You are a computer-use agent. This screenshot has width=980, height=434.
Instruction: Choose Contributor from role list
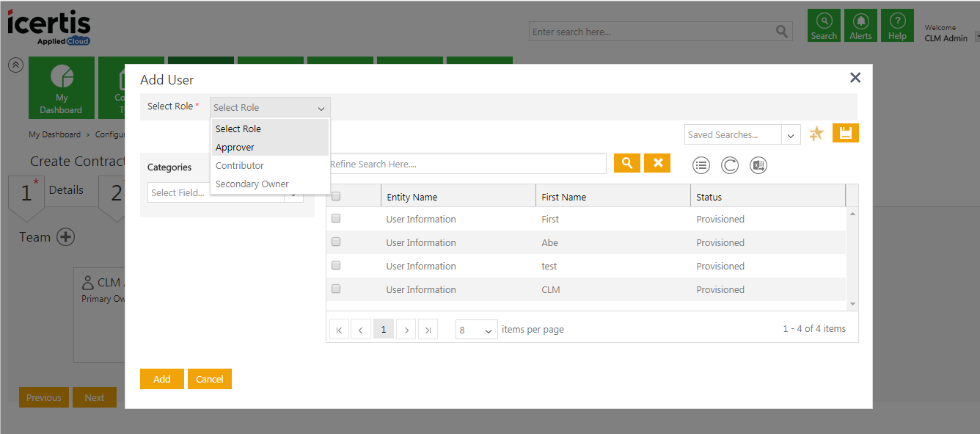(x=270, y=165)
